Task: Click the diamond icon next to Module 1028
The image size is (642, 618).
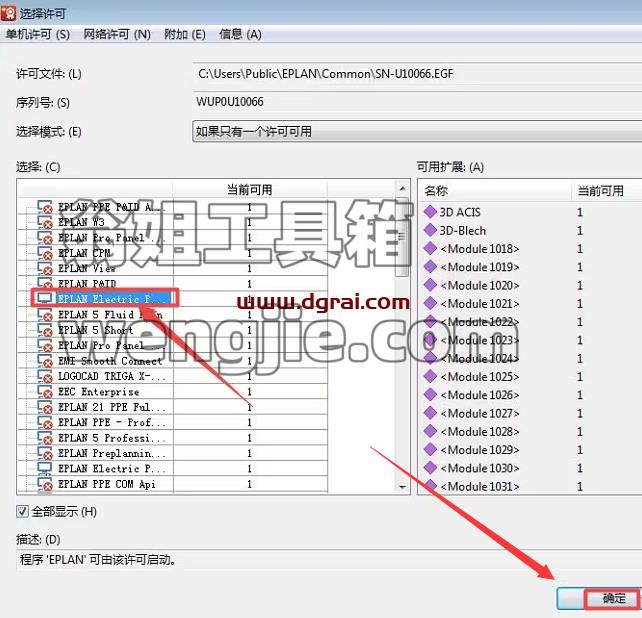Action: (x=430, y=431)
